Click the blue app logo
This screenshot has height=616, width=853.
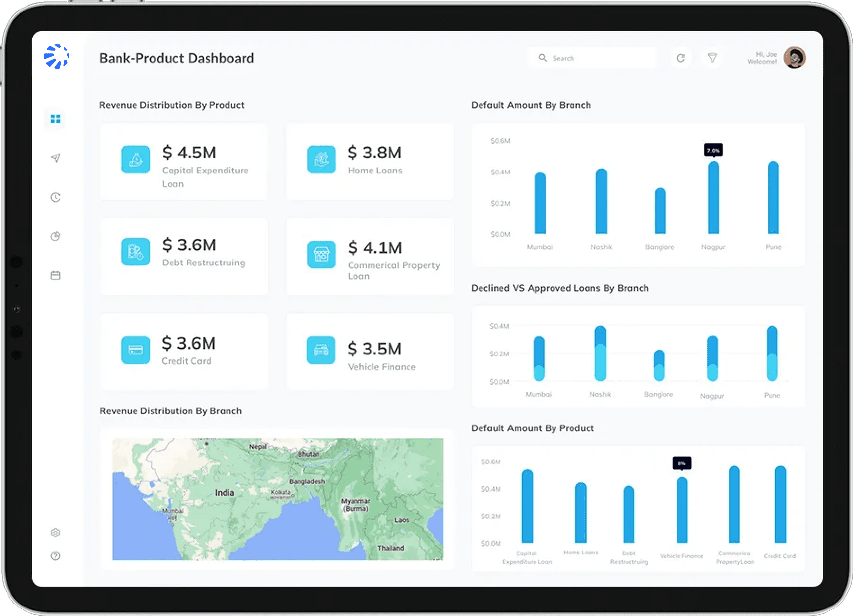click(57, 57)
